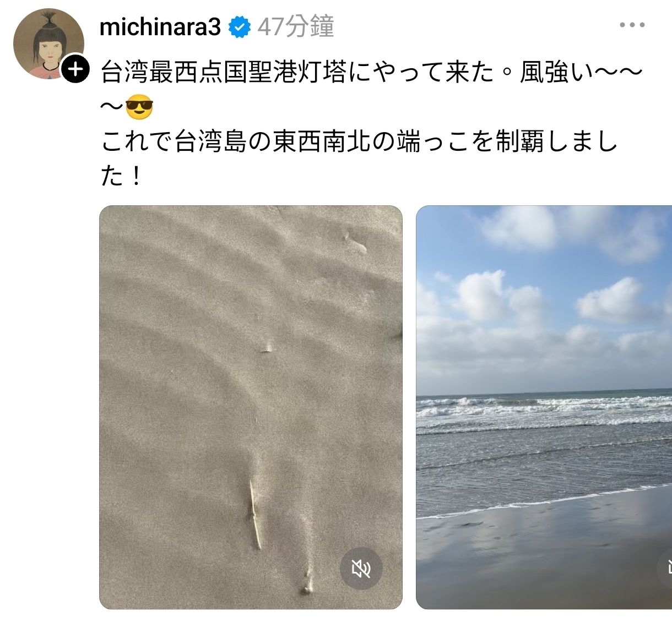Open the sand ripple video
Viewport: 672px width, 617px height.
point(251,407)
